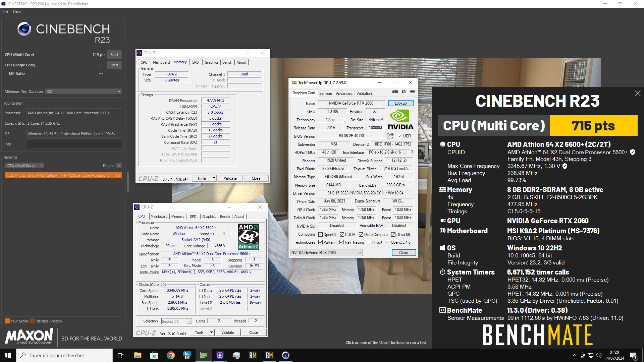This screenshot has height=362, width=644.
Task: Toggle the OpenGL 4.6 checkbox
Action: (x=388, y=242)
